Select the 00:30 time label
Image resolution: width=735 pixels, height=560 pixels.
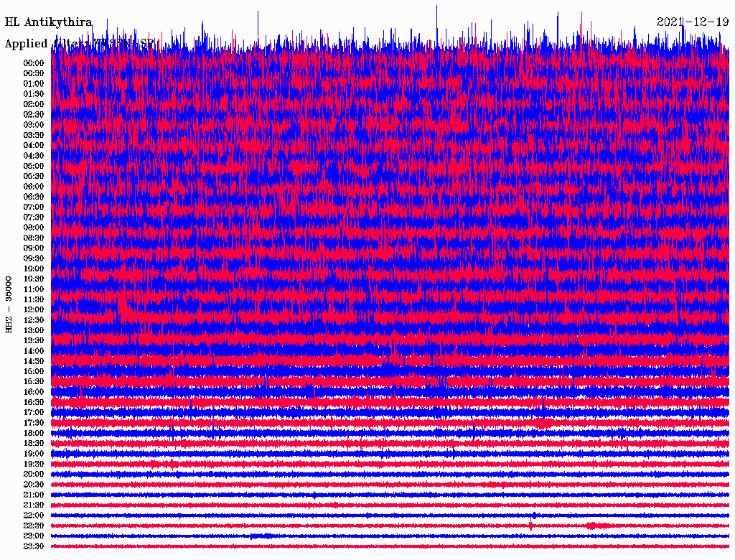point(34,74)
